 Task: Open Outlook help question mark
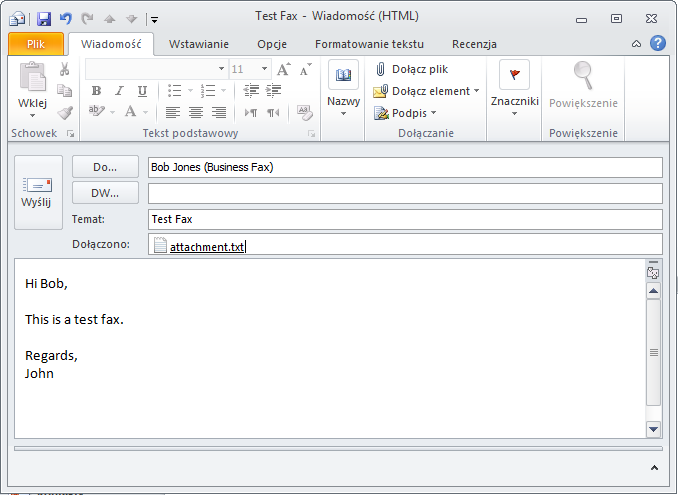coord(658,43)
